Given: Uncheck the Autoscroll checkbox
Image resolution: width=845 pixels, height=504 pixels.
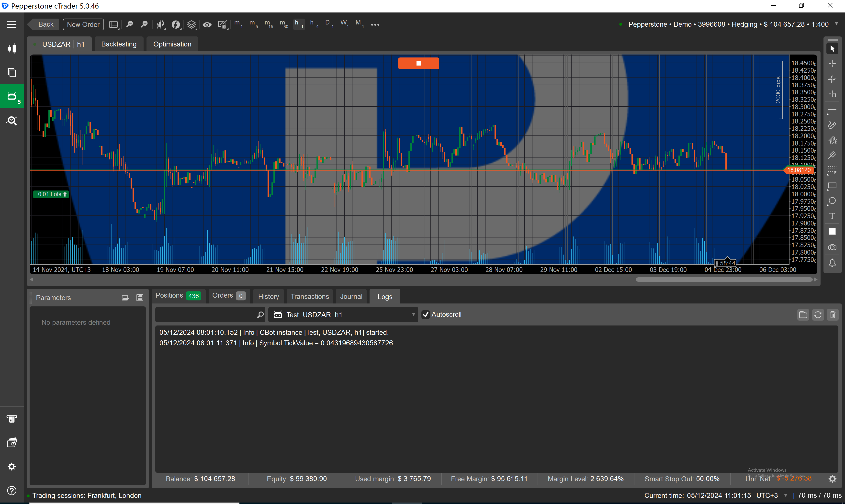Looking at the screenshot, I should tap(426, 315).
